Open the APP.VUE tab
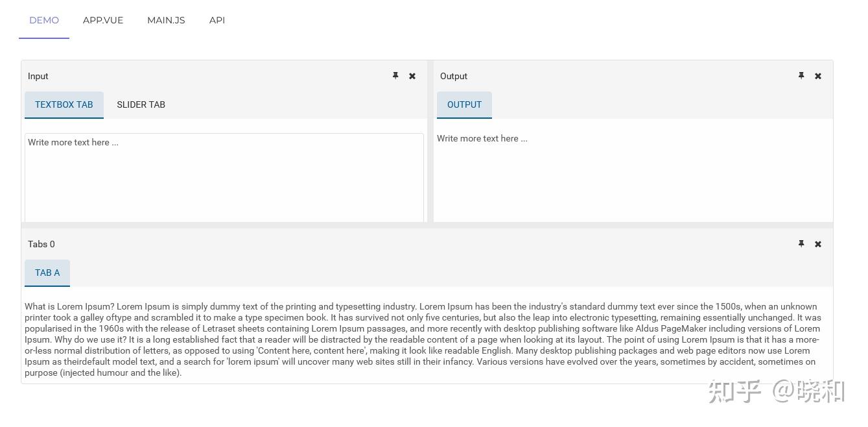The width and height of the screenshot is (868, 427). 103,20
